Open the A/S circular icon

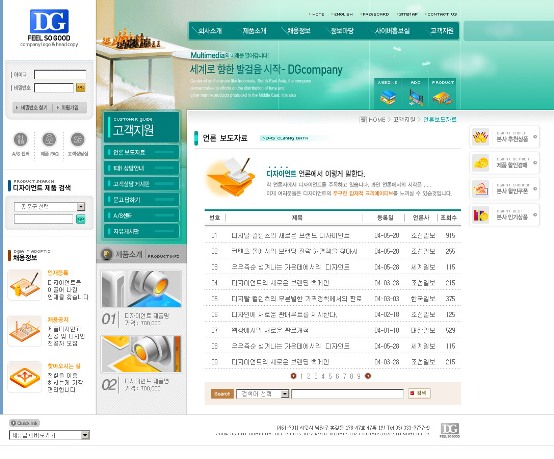tap(20, 139)
